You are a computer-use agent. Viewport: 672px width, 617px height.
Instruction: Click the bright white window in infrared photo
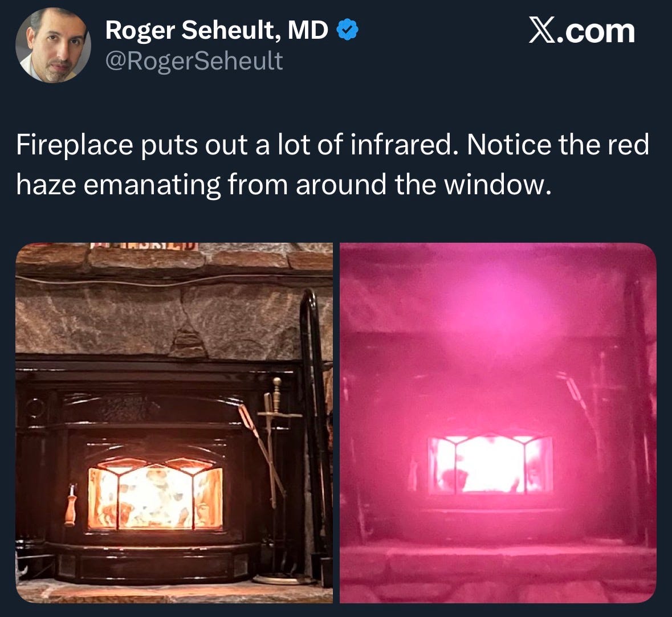click(x=491, y=464)
